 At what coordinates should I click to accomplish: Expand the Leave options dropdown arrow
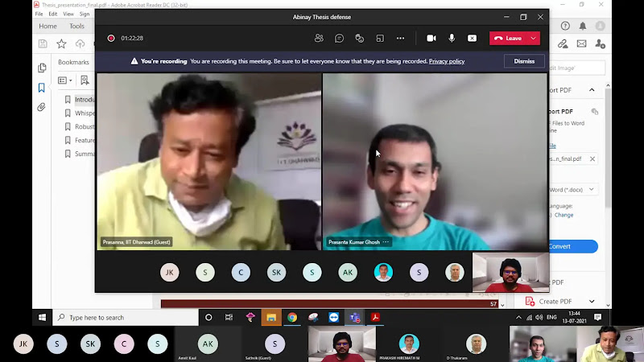534,38
